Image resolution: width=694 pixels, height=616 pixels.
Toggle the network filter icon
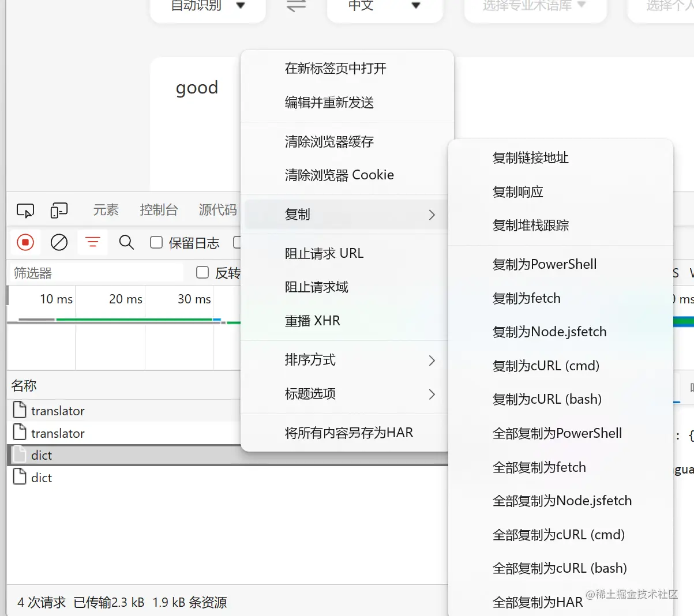click(x=93, y=242)
